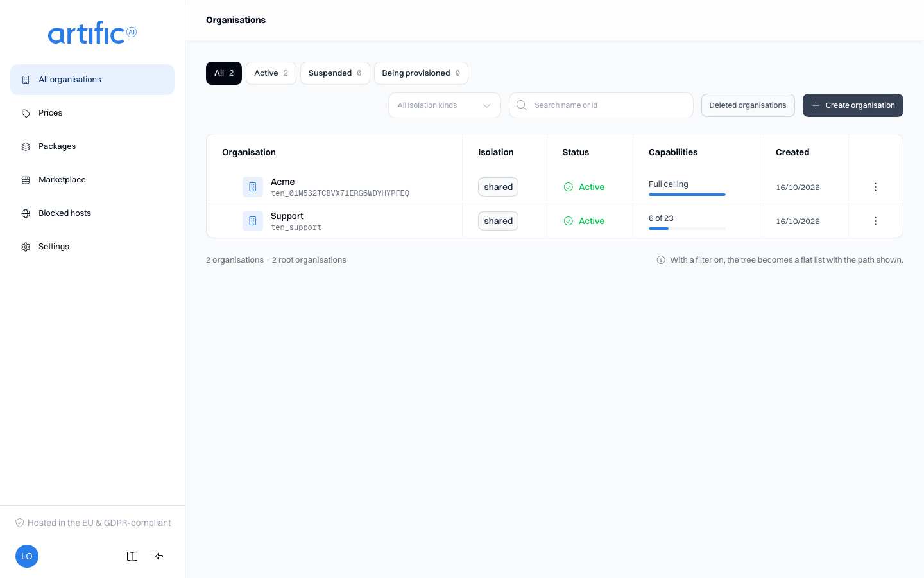The width and height of the screenshot is (924, 578).
Task: Click the Created column header
Action: [792, 152]
